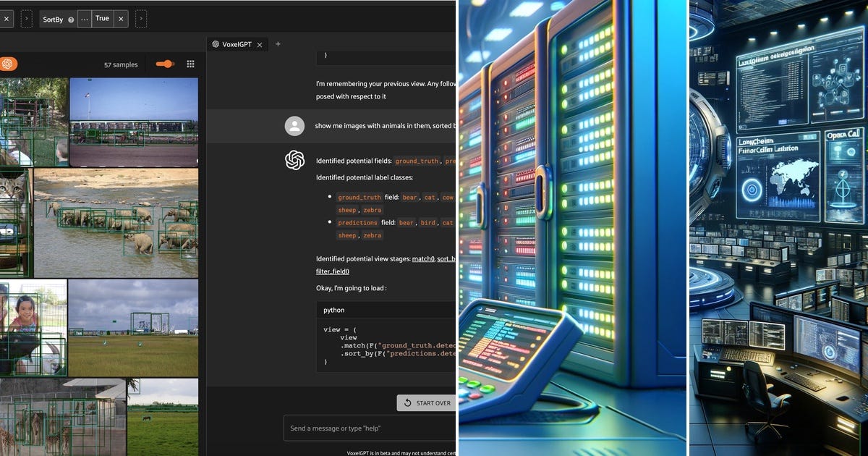This screenshot has width=868, height=456.
Task: Remove the SortBy stage via its X icon
Action: click(x=120, y=19)
